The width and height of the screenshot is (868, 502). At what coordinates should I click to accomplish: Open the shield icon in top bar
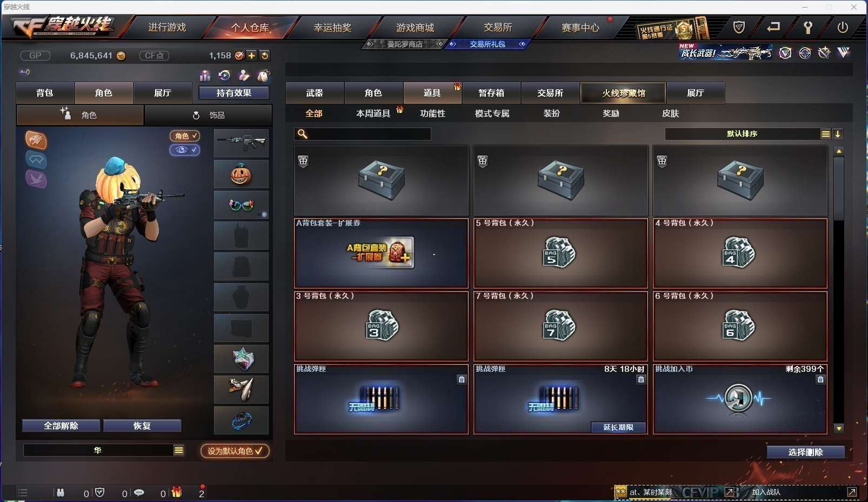[739, 27]
